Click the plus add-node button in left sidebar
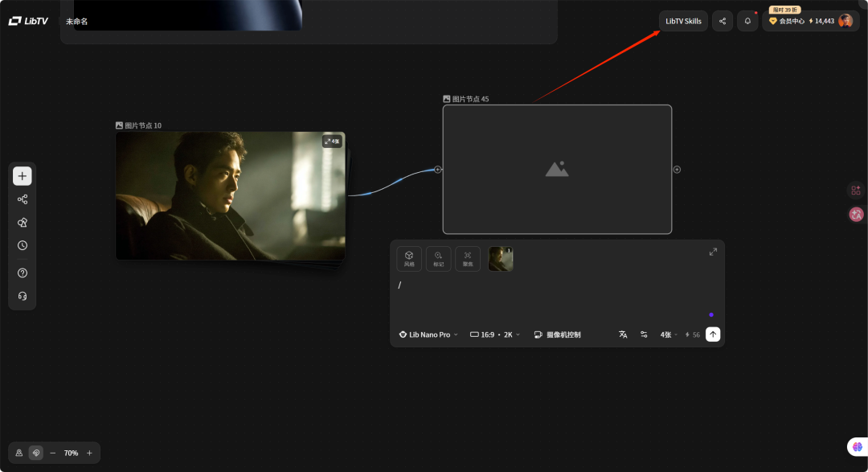The width and height of the screenshot is (868, 472). tap(23, 176)
